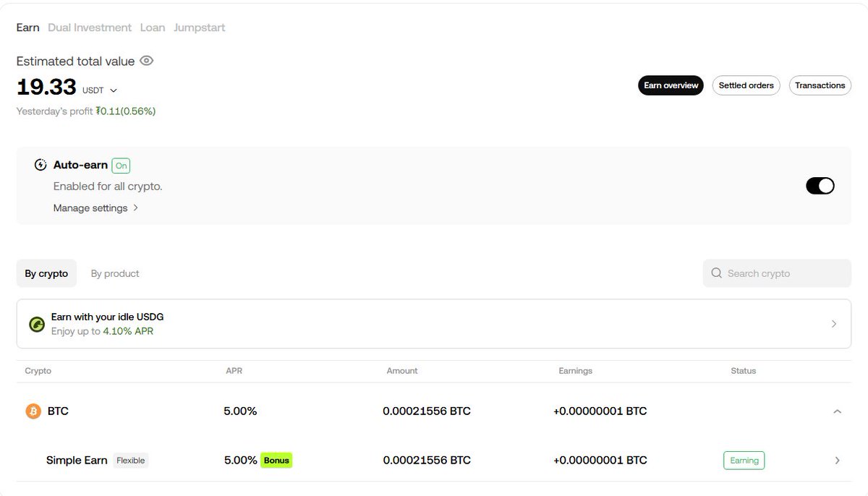Click the Auto-earn On badge
The width and height of the screenshot is (868, 496).
[x=121, y=166]
